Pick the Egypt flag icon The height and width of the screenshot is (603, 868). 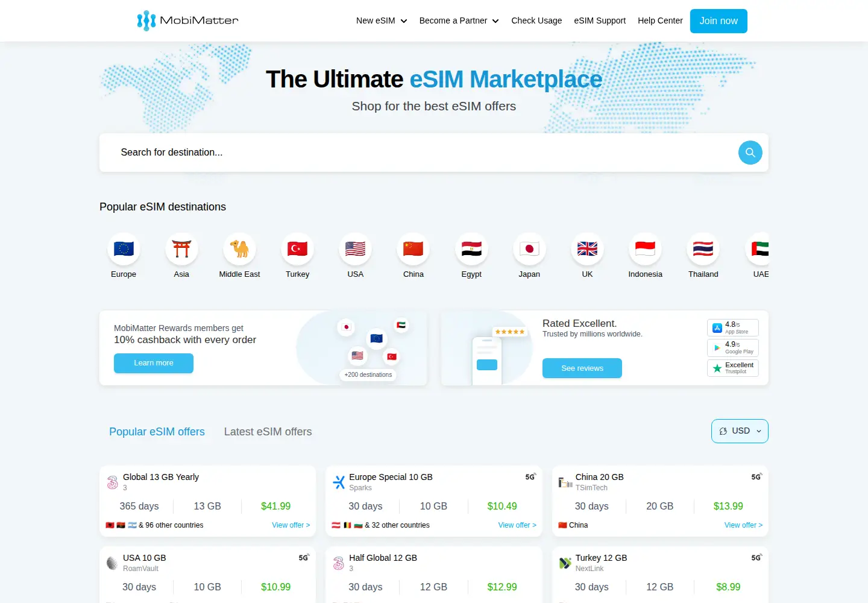471,249
